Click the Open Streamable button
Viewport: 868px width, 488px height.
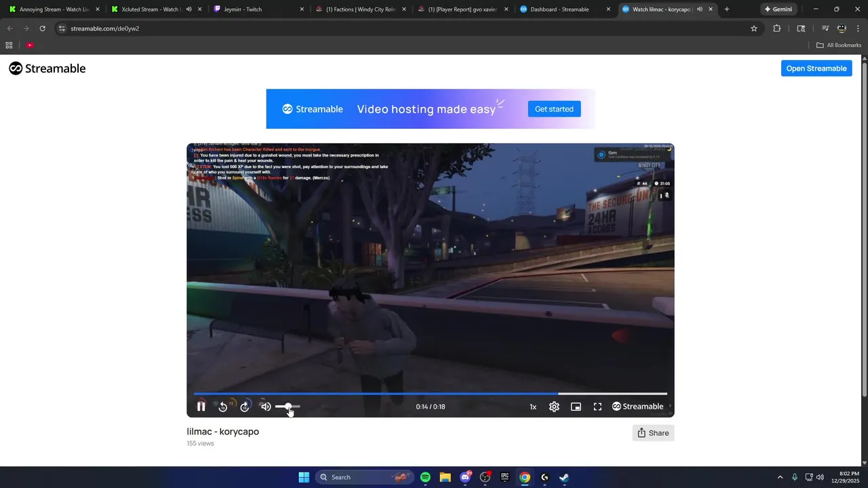click(x=816, y=68)
